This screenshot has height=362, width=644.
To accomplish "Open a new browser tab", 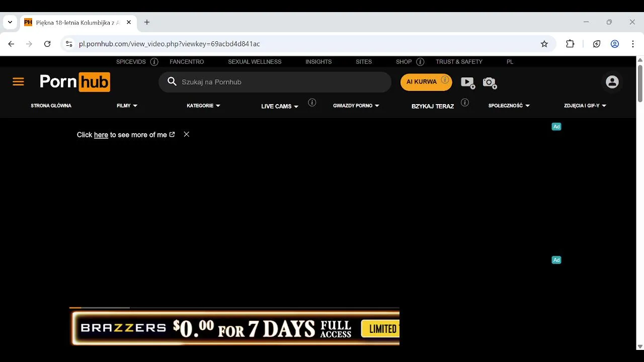I will tap(147, 22).
